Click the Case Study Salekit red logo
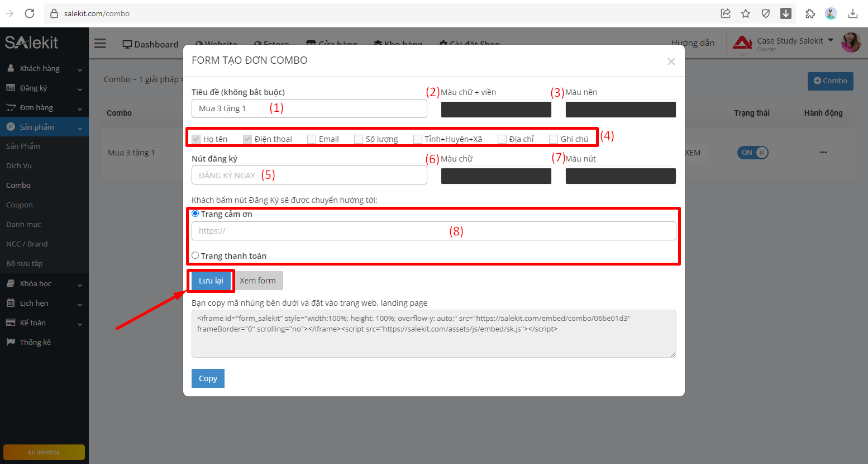Image resolution: width=868 pixels, height=464 pixels. 742,44
